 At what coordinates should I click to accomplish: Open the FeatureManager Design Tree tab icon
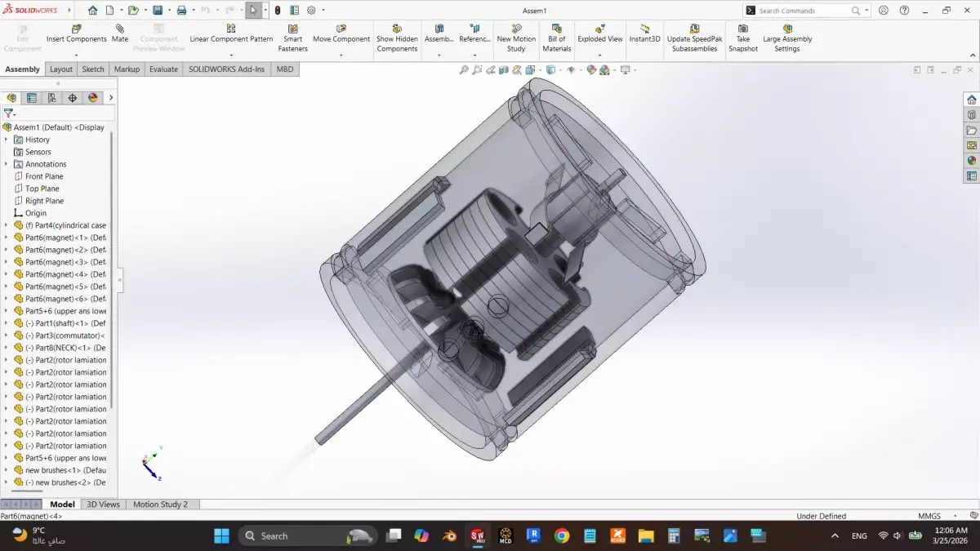11,98
